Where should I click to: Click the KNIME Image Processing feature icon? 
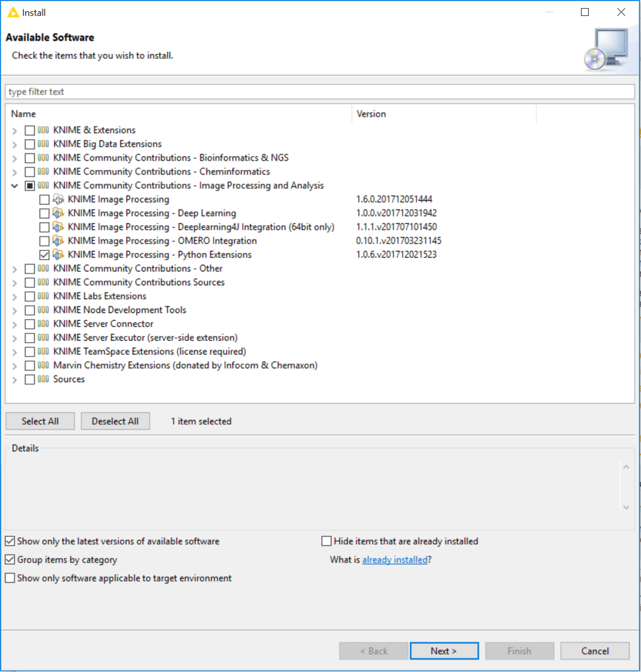click(x=58, y=199)
